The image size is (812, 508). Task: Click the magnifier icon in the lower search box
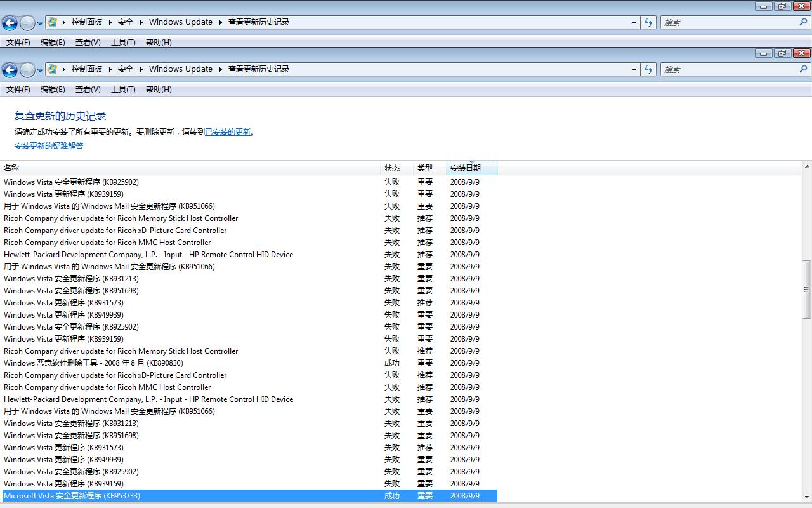pos(803,69)
